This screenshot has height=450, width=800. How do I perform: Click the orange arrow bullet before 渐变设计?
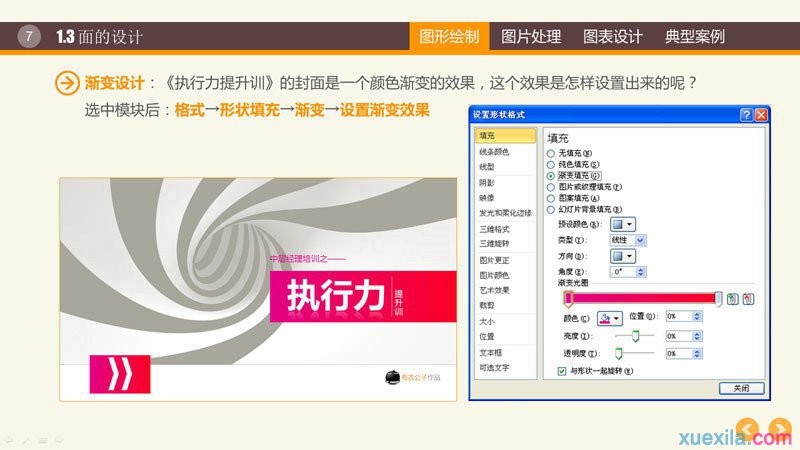[67, 83]
